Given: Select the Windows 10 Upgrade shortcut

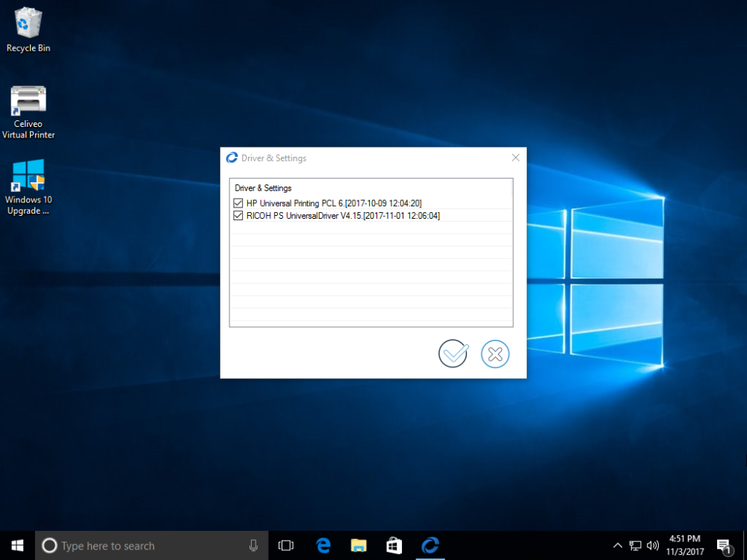Looking at the screenshot, I should click(28, 187).
